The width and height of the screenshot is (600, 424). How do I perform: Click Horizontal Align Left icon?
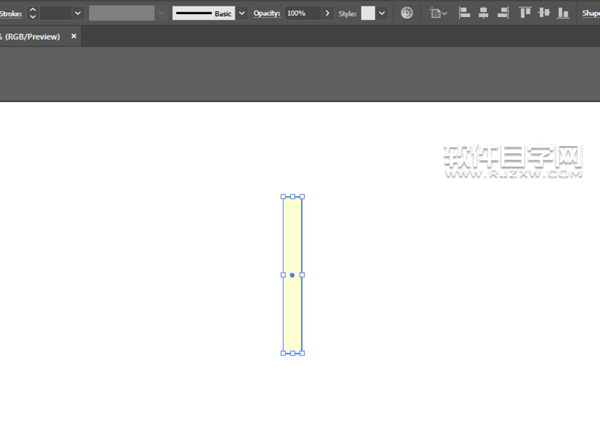(x=464, y=13)
